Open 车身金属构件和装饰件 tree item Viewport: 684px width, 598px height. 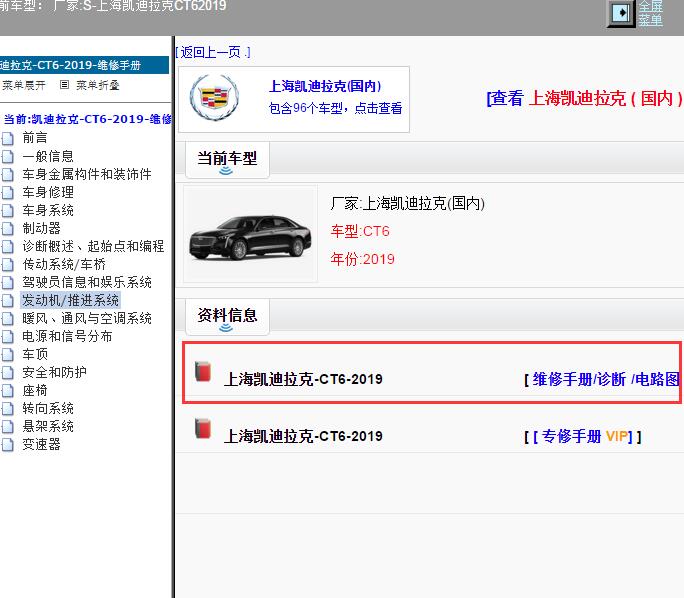(x=86, y=174)
